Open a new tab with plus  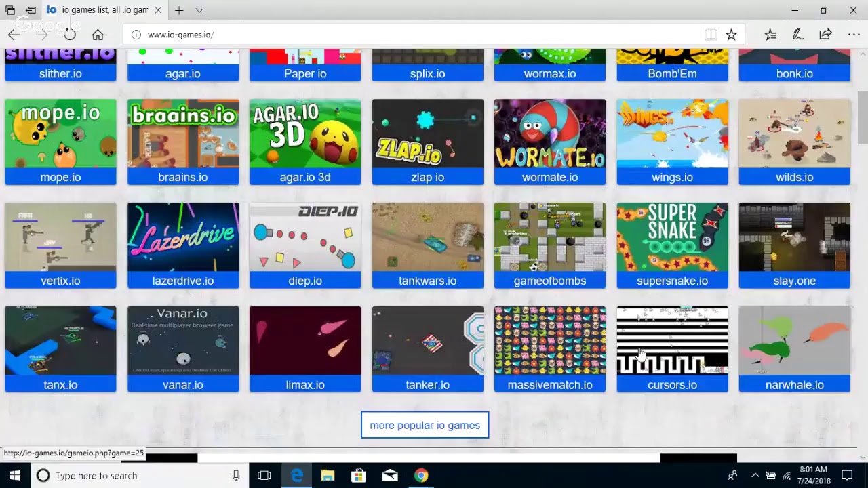coord(179,10)
